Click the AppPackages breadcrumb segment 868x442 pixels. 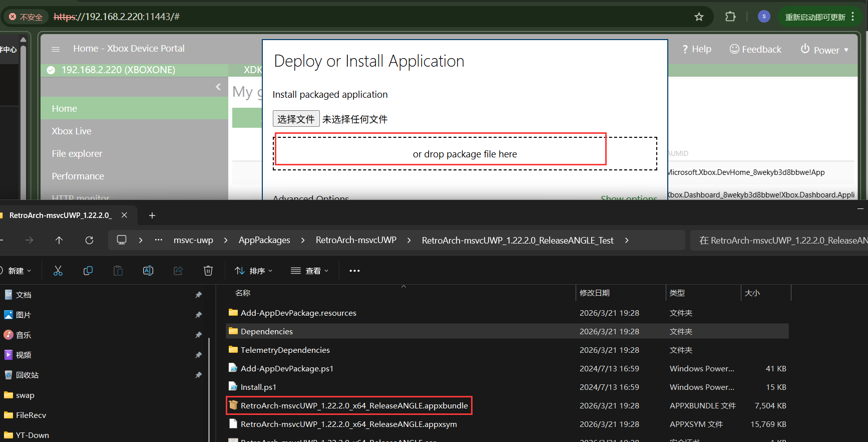[264, 241]
